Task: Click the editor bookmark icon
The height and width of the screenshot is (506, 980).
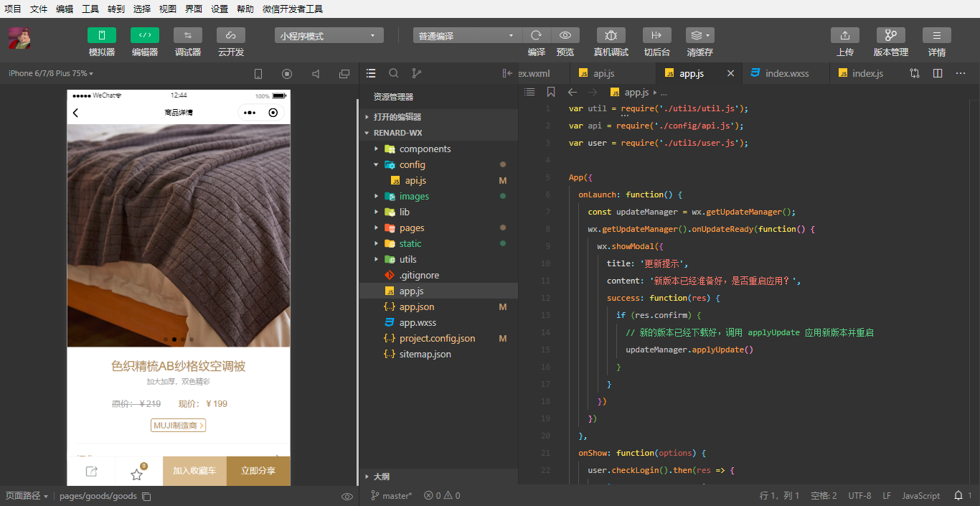Action: [551, 92]
